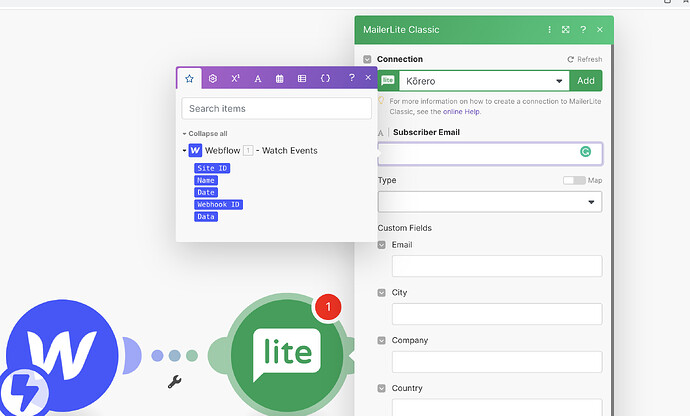Image resolution: width=690 pixels, height=416 pixels.
Task: Select the Site ID variable pill
Action: pyautogui.click(x=212, y=168)
